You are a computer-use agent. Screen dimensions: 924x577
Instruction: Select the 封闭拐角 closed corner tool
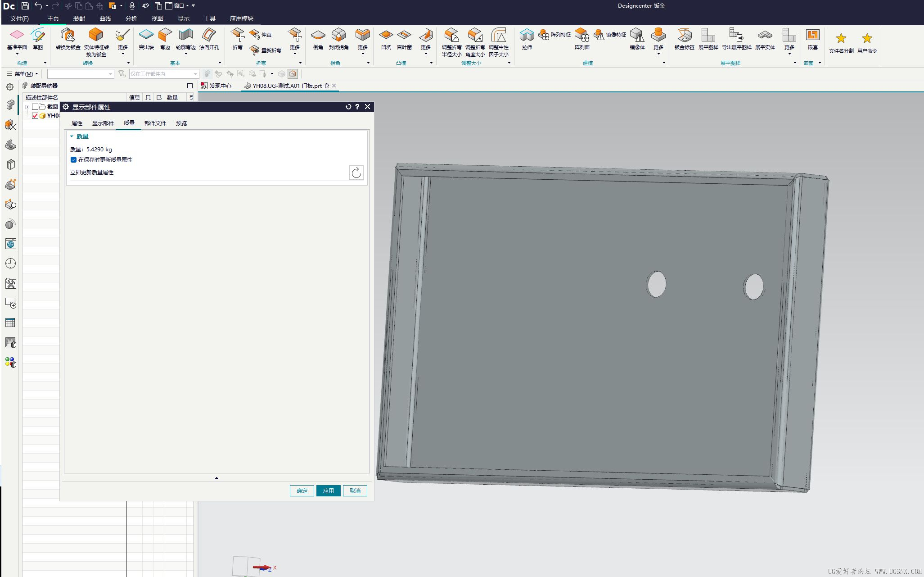tap(338, 39)
